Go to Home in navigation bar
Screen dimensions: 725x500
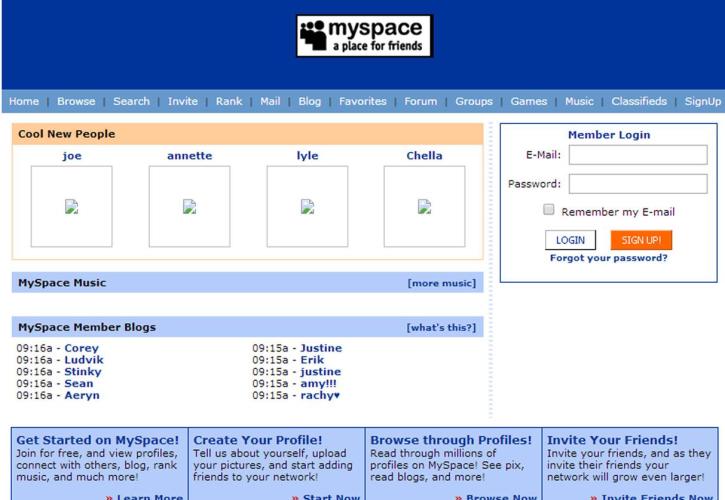[24, 101]
